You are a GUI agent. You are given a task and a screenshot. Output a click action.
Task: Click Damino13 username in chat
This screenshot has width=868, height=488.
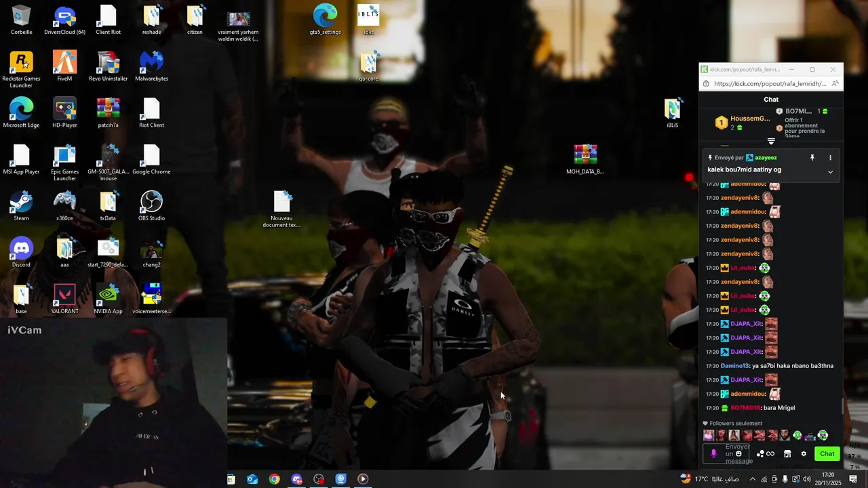pos(734,366)
